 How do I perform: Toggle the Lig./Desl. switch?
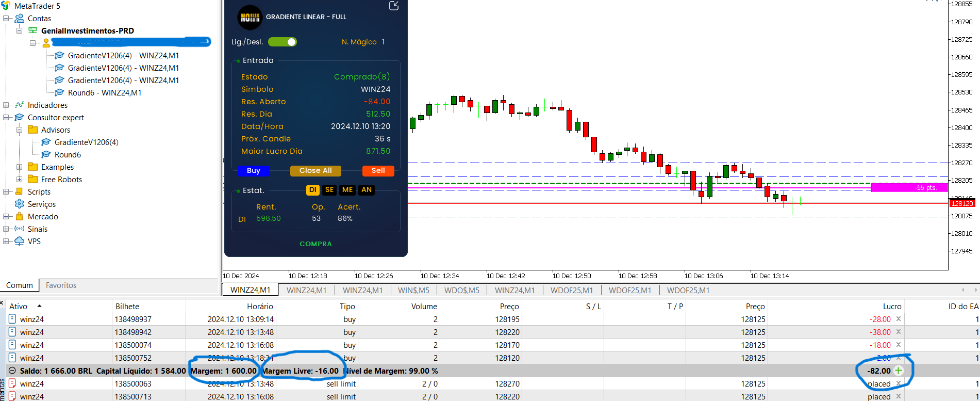283,42
